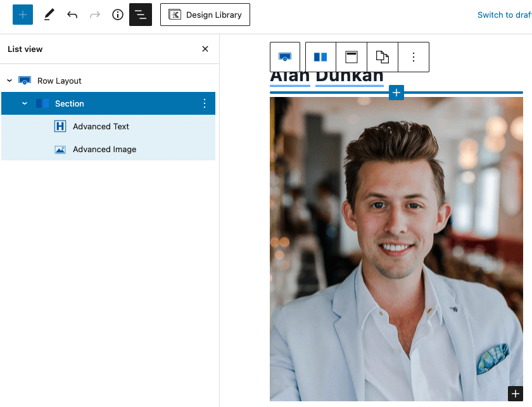Close the List view panel

[205, 49]
